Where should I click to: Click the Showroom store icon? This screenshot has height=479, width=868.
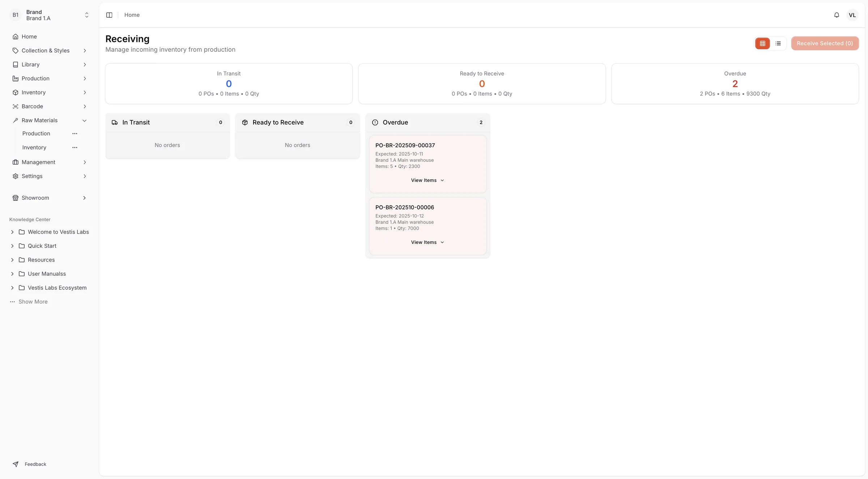coord(16,198)
